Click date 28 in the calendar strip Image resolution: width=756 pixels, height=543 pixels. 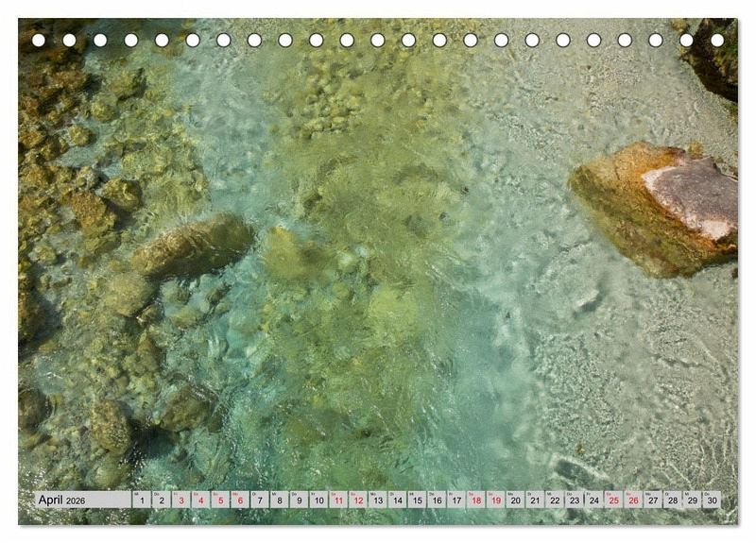click(672, 501)
